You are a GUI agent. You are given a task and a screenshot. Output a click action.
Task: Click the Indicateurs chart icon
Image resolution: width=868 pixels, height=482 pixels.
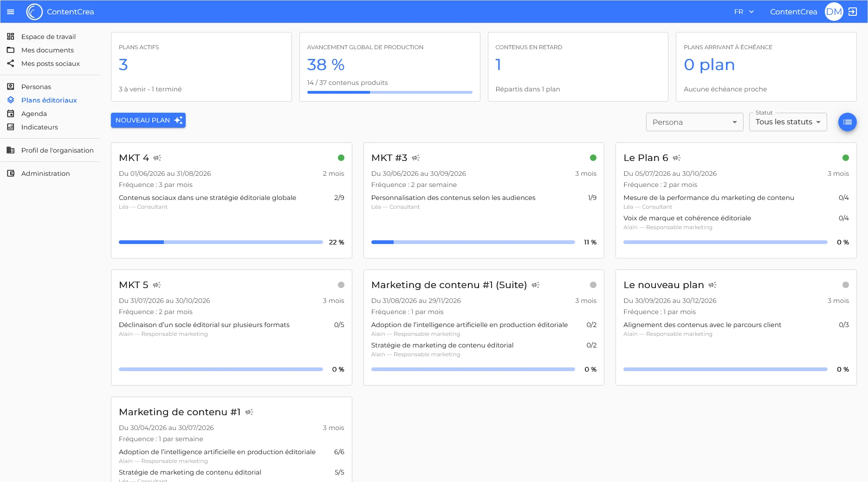tap(11, 127)
